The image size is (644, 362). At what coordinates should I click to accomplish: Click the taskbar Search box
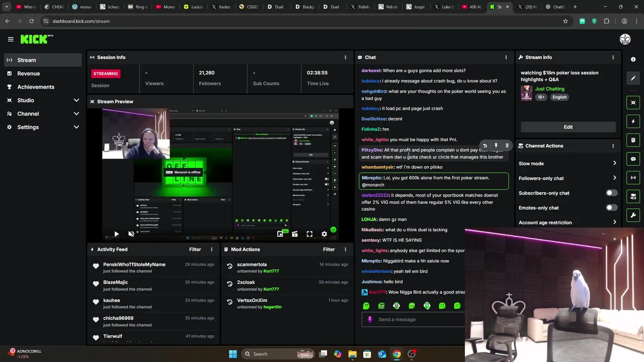tap(278, 354)
